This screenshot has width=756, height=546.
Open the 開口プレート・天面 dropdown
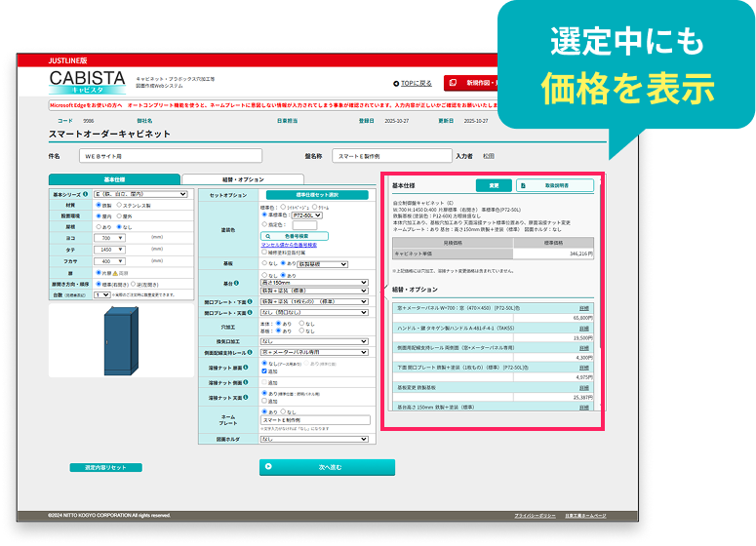[314, 312]
